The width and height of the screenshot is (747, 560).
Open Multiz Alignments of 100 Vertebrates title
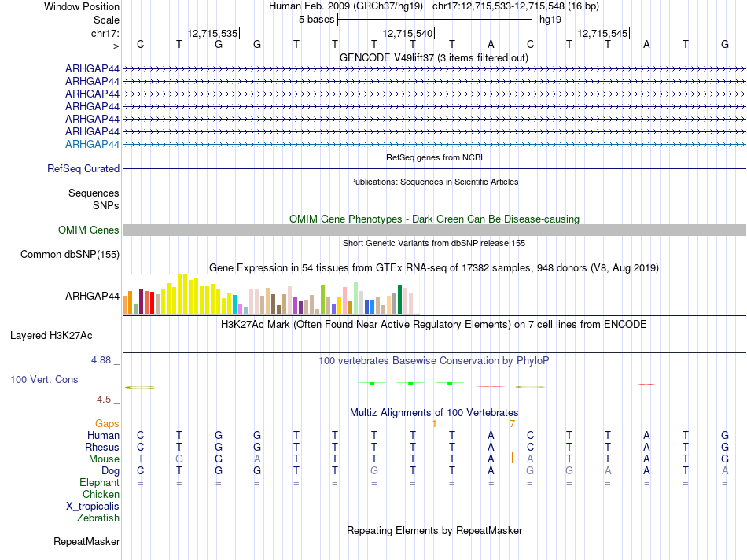coord(434,413)
